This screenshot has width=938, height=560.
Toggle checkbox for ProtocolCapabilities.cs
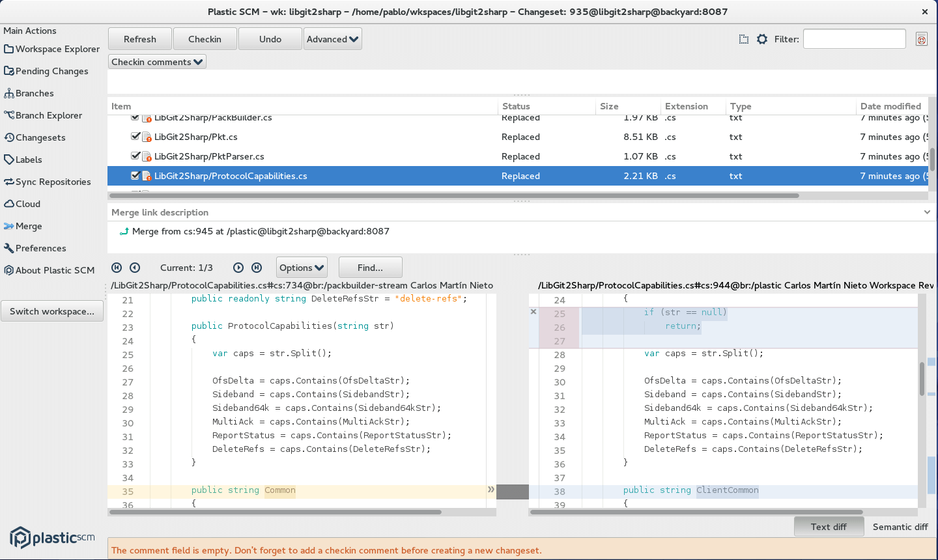pyautogui.click(x=135, y=176)
